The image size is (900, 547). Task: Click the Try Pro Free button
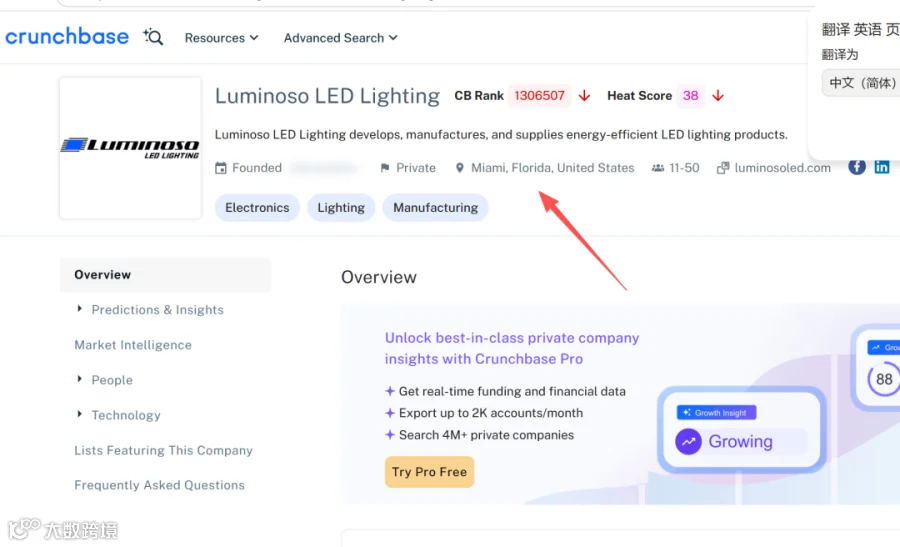(429, 472)
